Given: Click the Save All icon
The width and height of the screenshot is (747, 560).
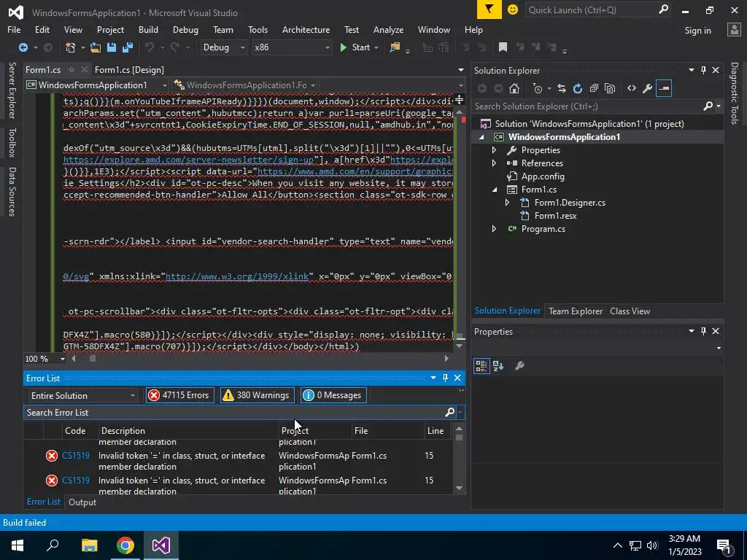Looking at the screenshot, I should coord(128,47).
